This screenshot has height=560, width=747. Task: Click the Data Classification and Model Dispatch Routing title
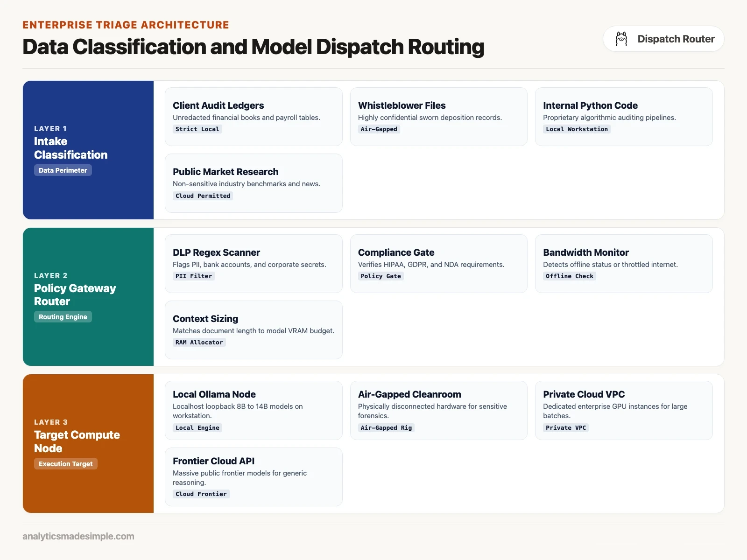(253, 47)
